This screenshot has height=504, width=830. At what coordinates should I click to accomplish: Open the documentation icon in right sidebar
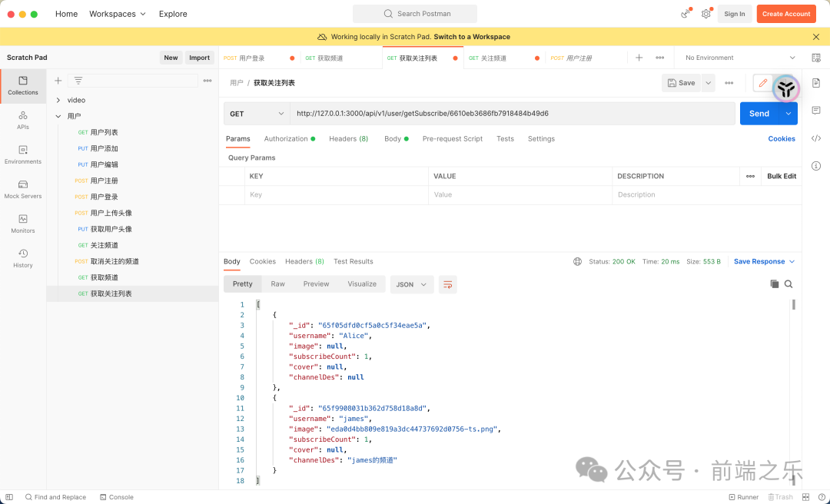pyautogui.click(x=816, y=83)
